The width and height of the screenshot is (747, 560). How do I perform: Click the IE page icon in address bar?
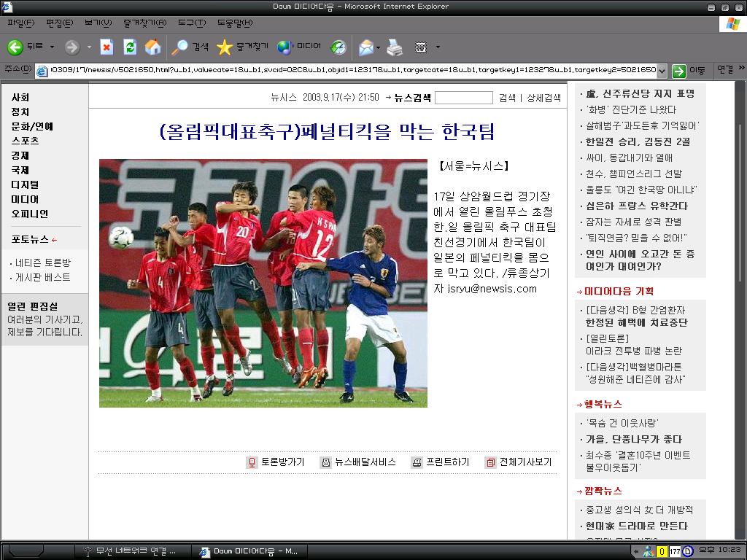coord(42,71)
